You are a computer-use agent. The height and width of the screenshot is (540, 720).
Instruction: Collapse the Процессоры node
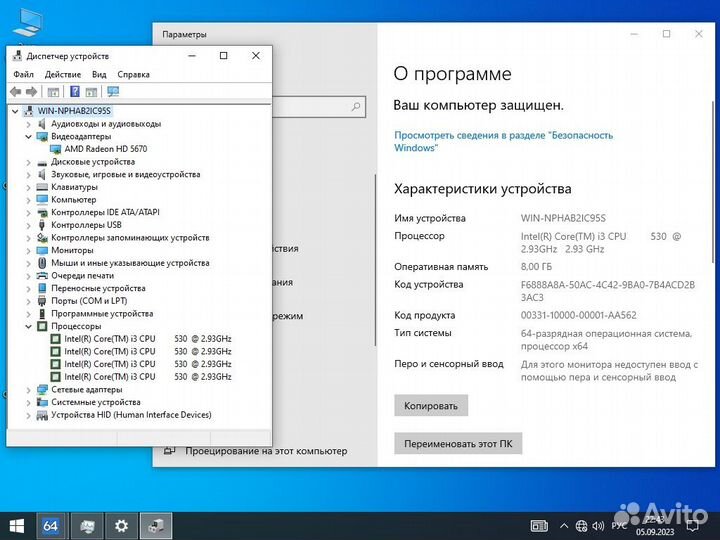[28, 326]
